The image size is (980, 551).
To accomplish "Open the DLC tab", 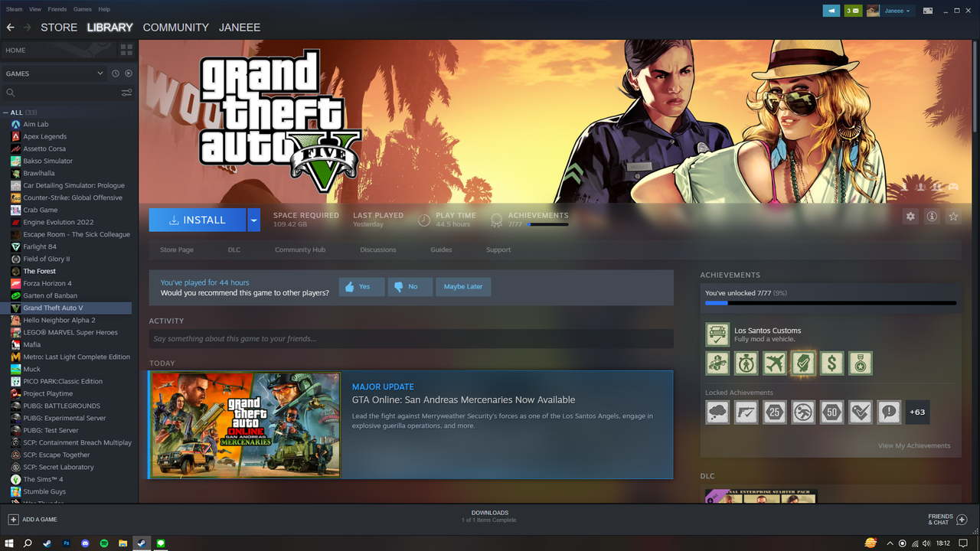I will 234,250.
